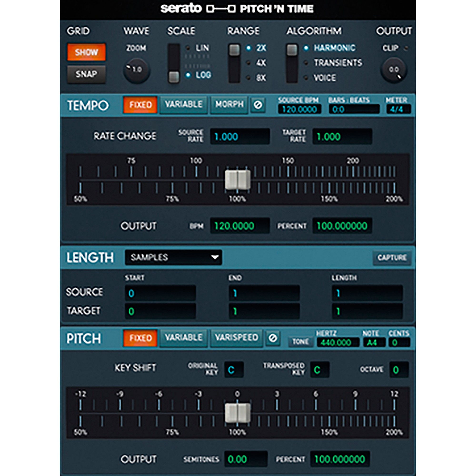476x476 pixels.
Task: Click the Meter 4/4 selector
Action: [x=398, y=109]
